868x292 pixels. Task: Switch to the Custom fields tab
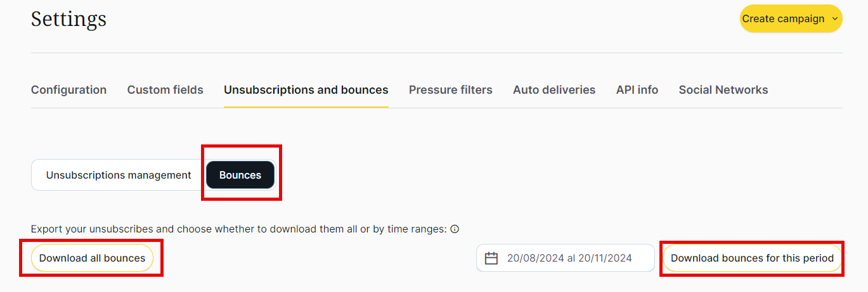click(x=165, y=90)
